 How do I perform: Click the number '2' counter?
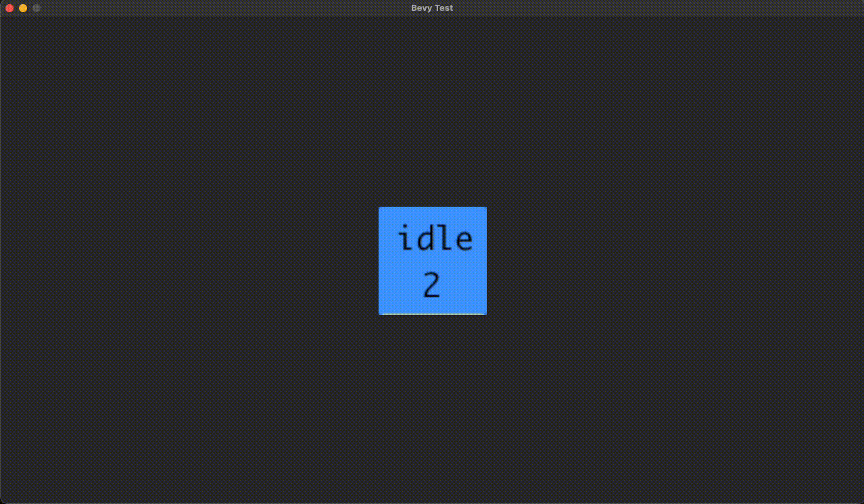433,284
